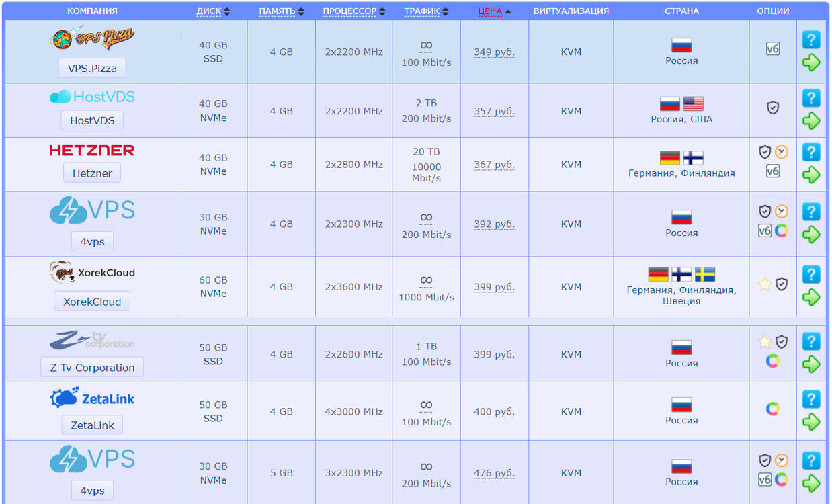The width and height of the screenshot is (832, 504).
Task: Click ВИРТУАЛИЗАЦИЯ column header
Action: [x=571, y=11]
